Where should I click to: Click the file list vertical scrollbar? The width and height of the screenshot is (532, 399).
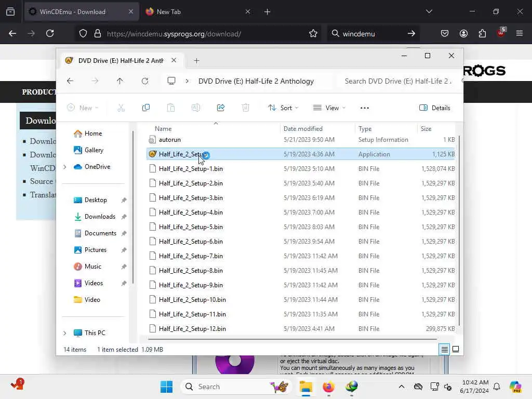459,231
